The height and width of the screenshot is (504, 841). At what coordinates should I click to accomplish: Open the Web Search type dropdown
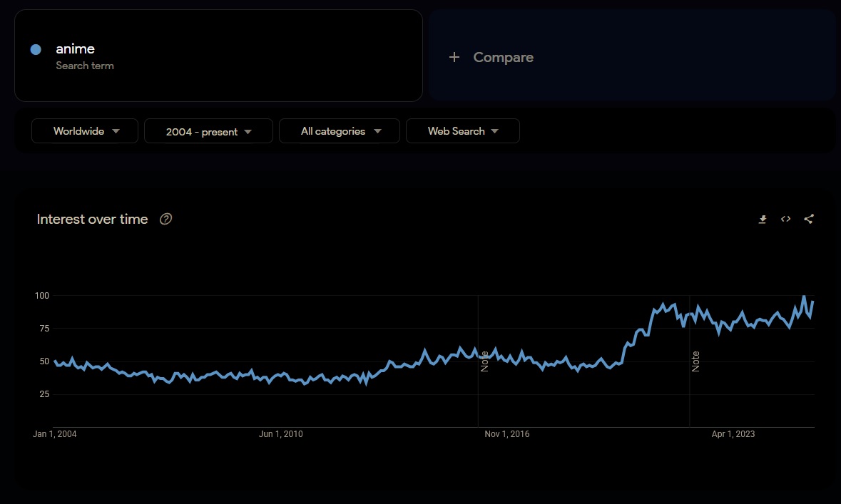(463, 131)
